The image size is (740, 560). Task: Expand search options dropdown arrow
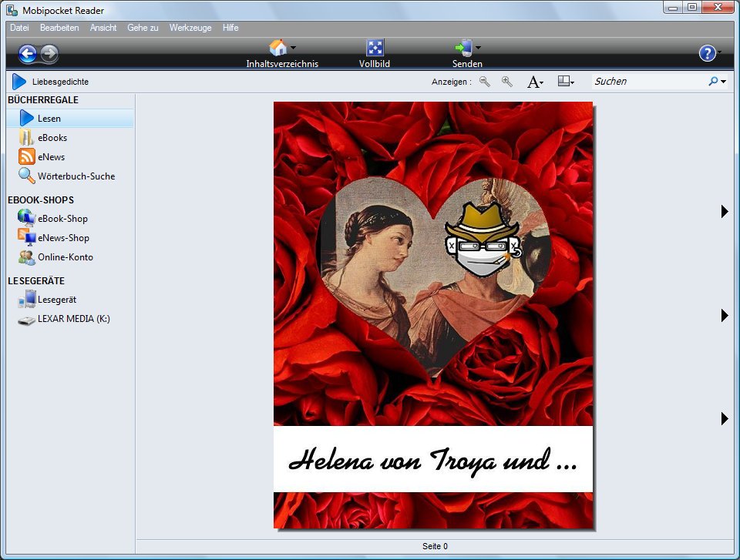723,82
